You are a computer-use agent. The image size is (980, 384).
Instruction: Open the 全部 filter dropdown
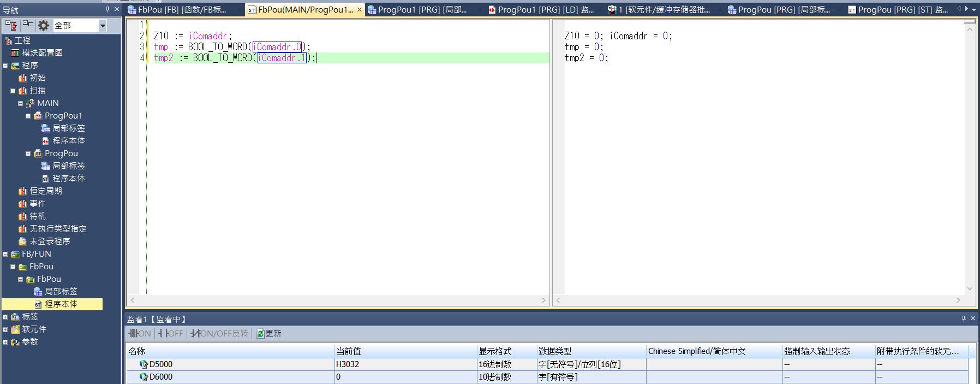pos(103,26)
